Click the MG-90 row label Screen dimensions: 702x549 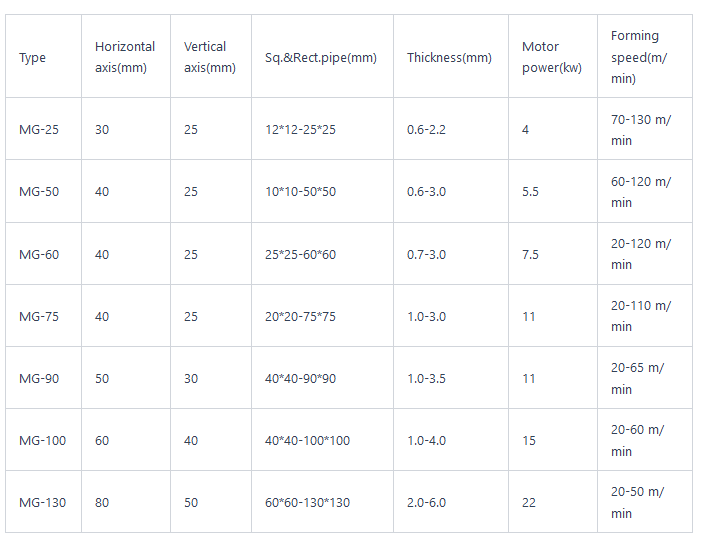(39, 379)
